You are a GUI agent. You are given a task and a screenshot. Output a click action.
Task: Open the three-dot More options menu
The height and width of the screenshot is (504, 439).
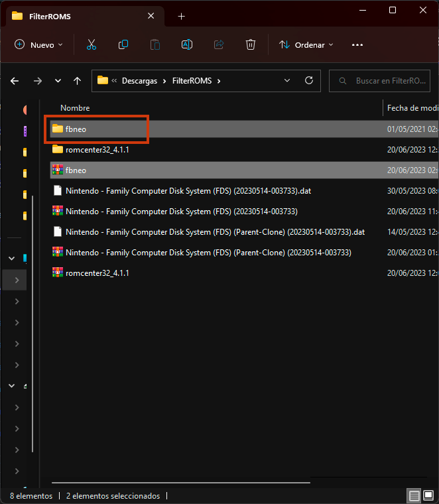(357, 44)
